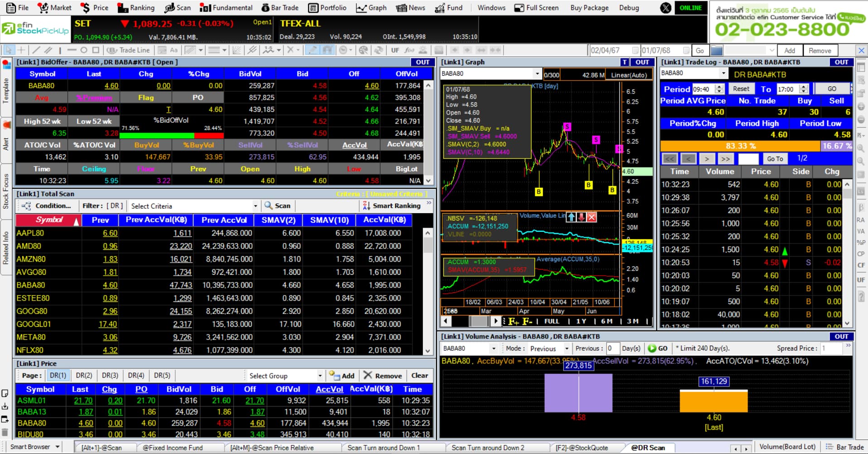
Task: Switch to the Scan Turn around Down 1 tab
Action: (x=384, y=448)
